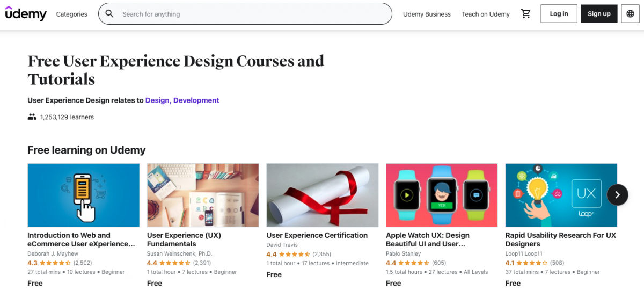Click Free price under Pablo Stanley course
This screenshot has height=305, width=644.
pyautogui.click(x=393, y=283)
